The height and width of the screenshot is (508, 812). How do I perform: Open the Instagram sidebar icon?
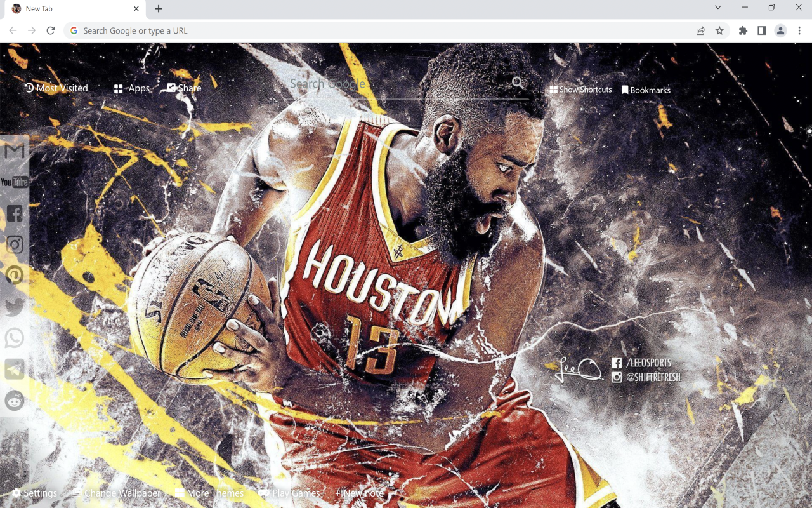coord(14,244)
